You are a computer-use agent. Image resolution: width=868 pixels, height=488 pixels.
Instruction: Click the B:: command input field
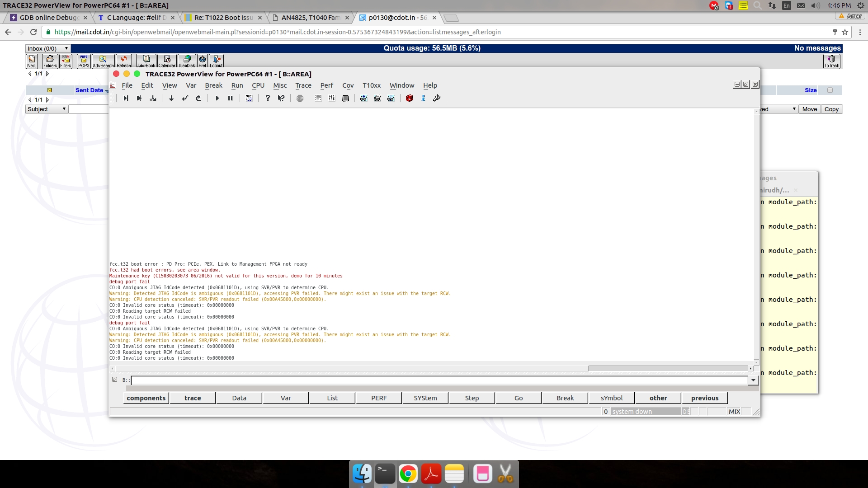click(439, 380)
